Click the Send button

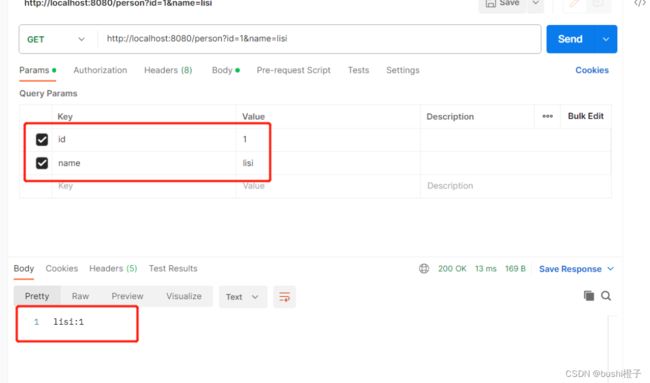pyautogui.click(x=570, y=39)
